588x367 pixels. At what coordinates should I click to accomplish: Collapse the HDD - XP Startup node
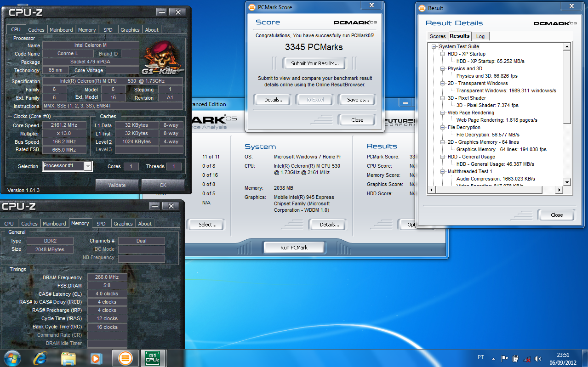point(443,54)
